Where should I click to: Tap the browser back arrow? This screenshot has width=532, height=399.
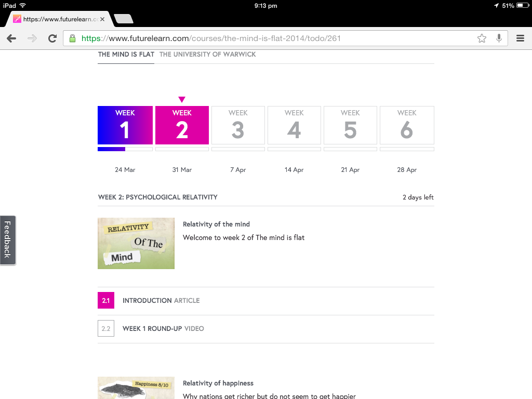11,38
